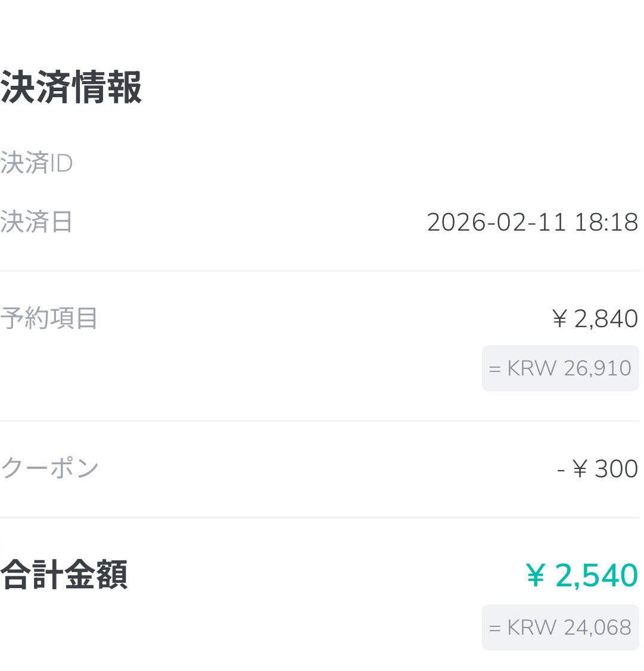
Task: Click the - ¥ 300 coupon discount
Action: pyautogui.click(x=598, y=469)
